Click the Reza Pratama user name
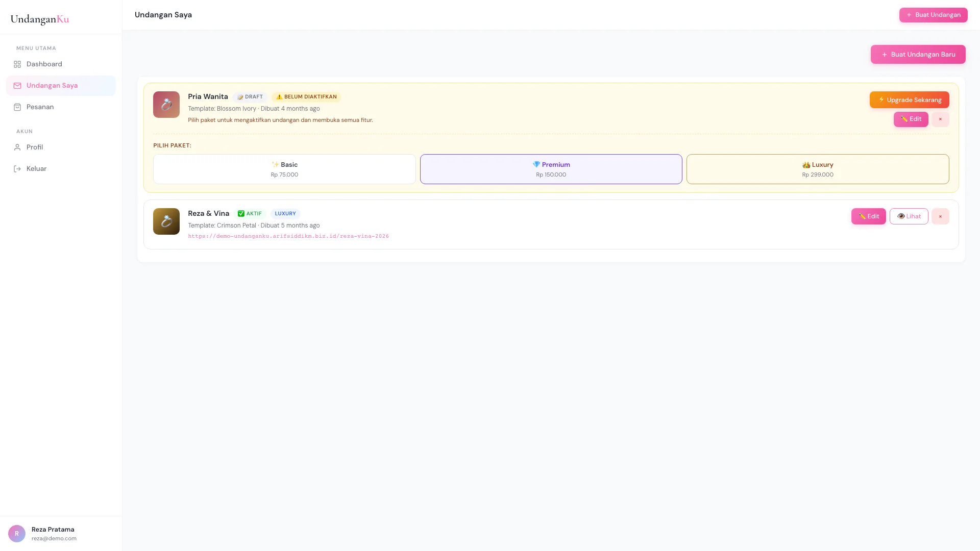The width and height of the screenshot is (980, 551). 53,530
